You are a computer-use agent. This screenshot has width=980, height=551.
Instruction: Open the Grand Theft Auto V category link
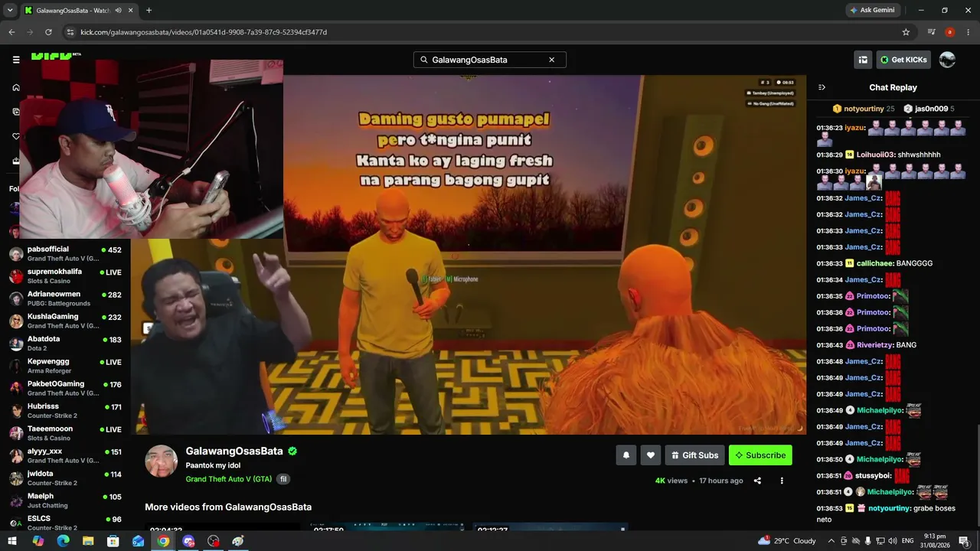coord(229,479)
